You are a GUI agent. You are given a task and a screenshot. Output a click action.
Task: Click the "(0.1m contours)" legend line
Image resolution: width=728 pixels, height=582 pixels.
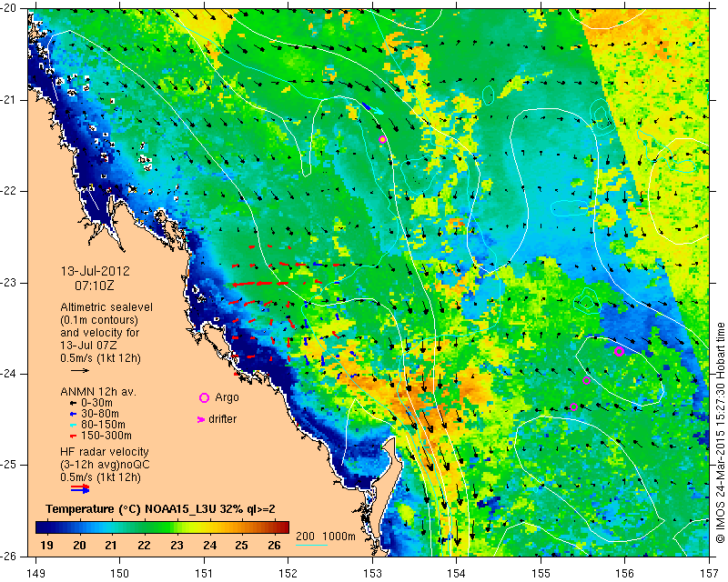point(99,320)
